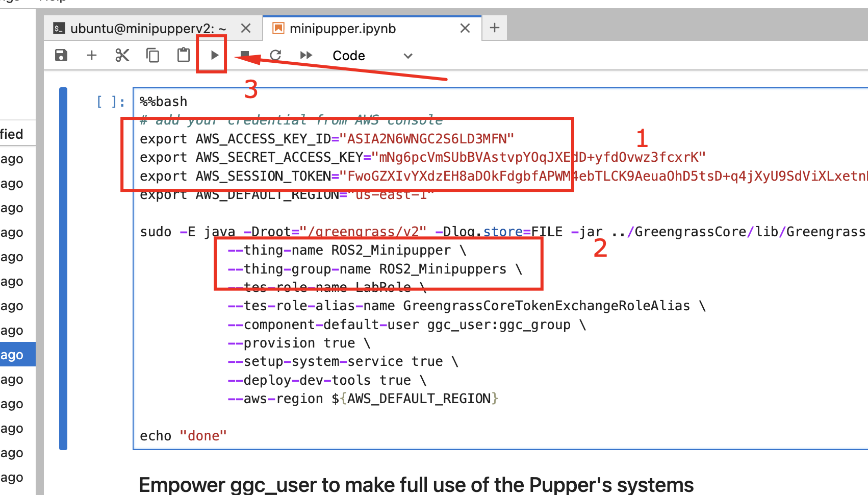Select the minipupper.ipynb notebook tab
The width and height of the screenshot is (868, 495).
click(x=342, y=29)
